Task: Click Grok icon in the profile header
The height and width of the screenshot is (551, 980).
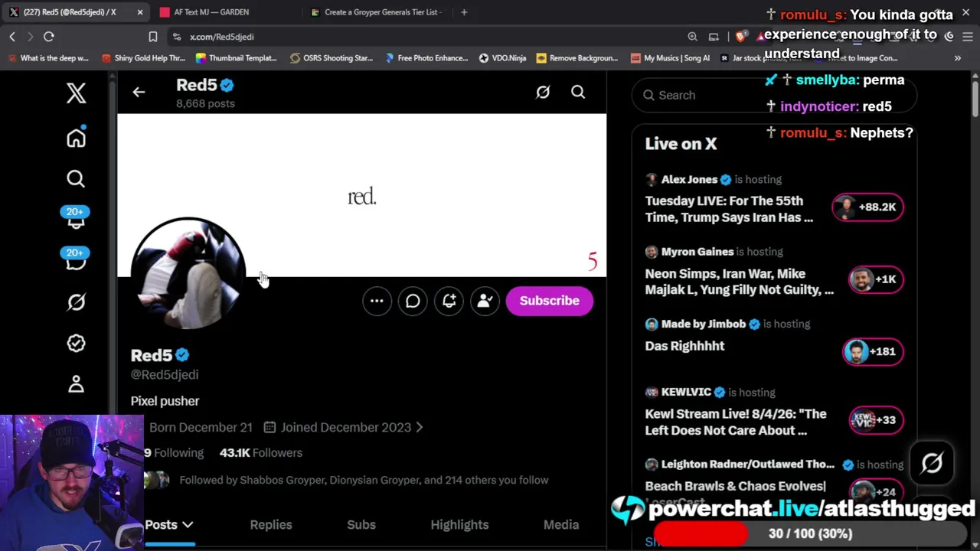Action: pos(543,93)
